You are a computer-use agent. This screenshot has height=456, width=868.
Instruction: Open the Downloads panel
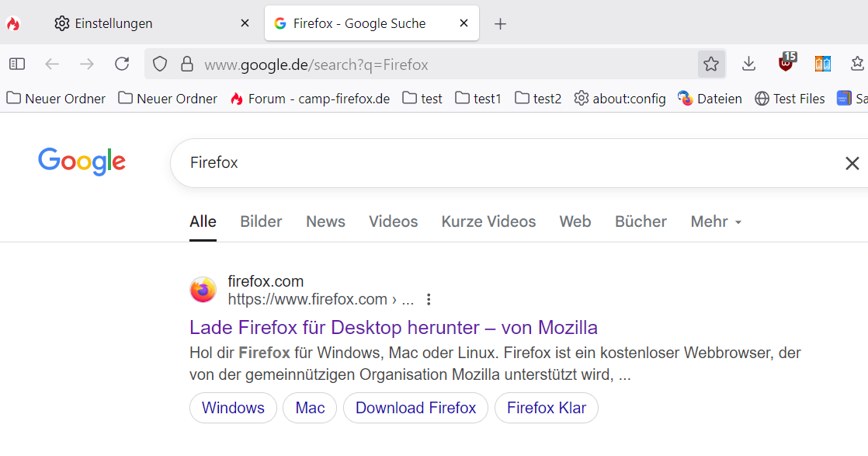[748, 64]
